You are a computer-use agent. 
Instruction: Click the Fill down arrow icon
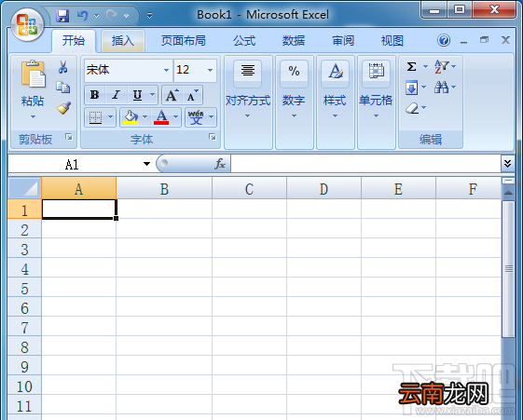pyautogui.click(x=412, y=88)
